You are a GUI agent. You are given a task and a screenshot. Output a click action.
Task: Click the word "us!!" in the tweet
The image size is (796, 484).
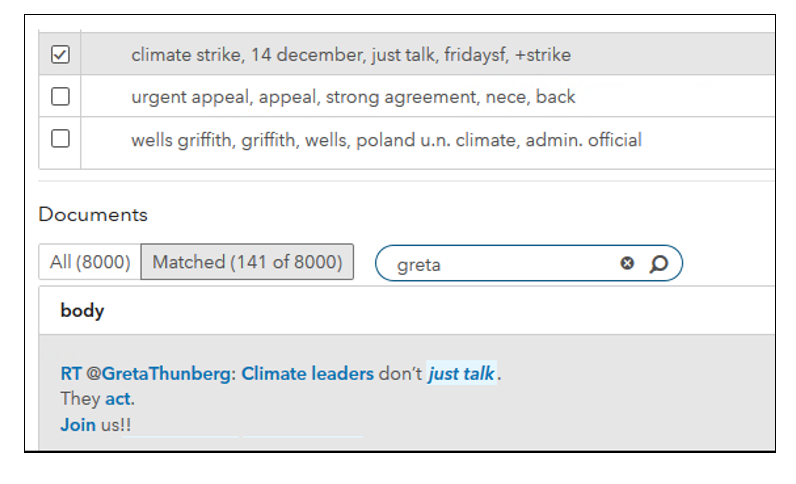115,424
